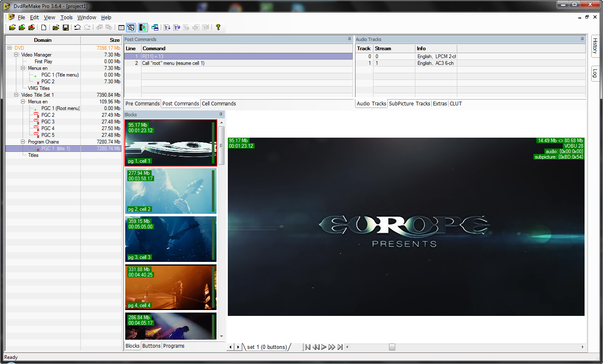Viewport: 603px width, 364px height.
Task: Pin the Post Commands panel
Action: (349, 39)
